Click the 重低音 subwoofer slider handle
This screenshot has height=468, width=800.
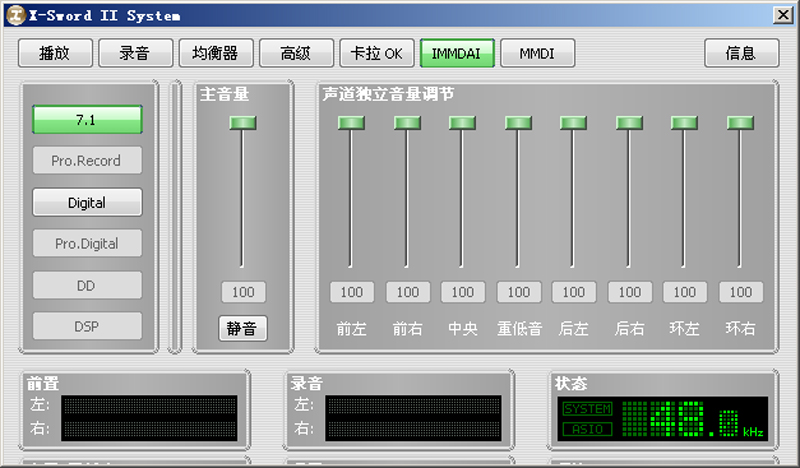(x=518, y=122)
